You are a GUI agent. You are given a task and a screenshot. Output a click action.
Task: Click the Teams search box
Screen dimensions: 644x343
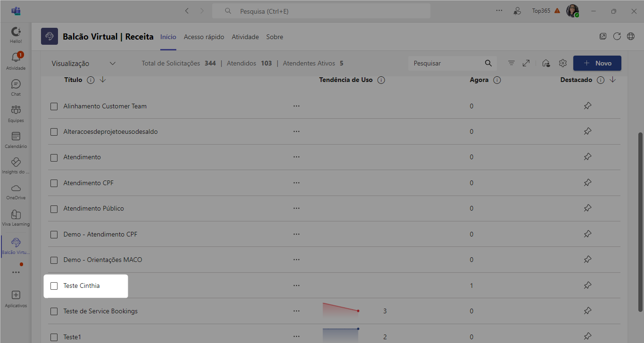pos(321,11)
